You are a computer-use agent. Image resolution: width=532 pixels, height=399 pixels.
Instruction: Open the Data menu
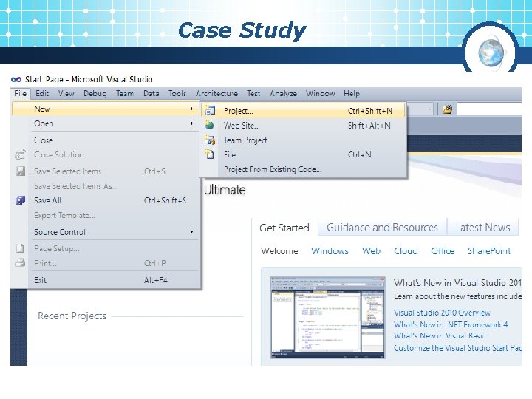151,93
